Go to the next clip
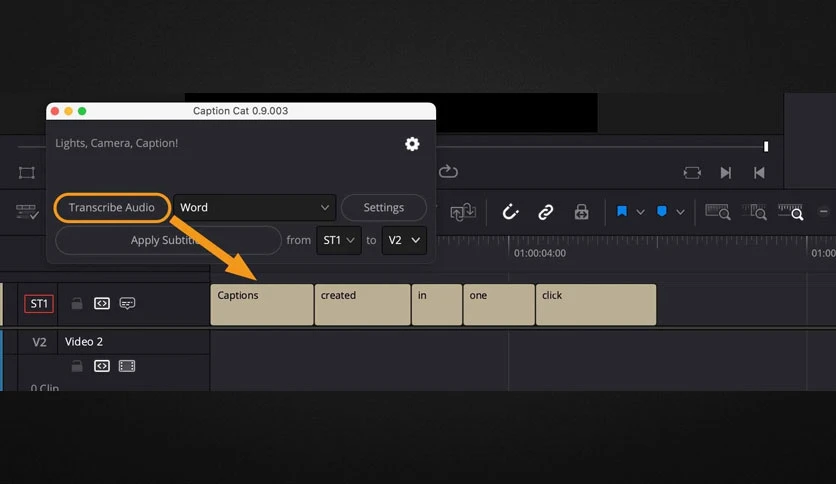Screen dimensions: 836x484 click(x=726, y=173)
